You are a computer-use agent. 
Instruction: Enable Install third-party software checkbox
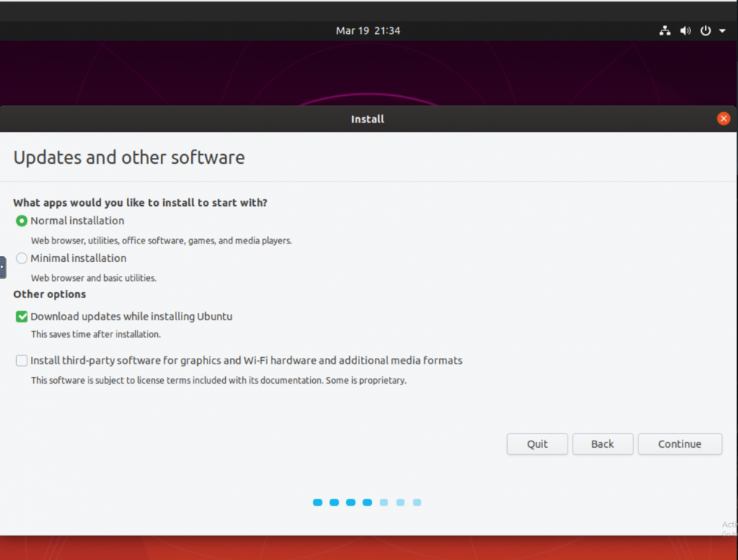(x=21, y=361)
